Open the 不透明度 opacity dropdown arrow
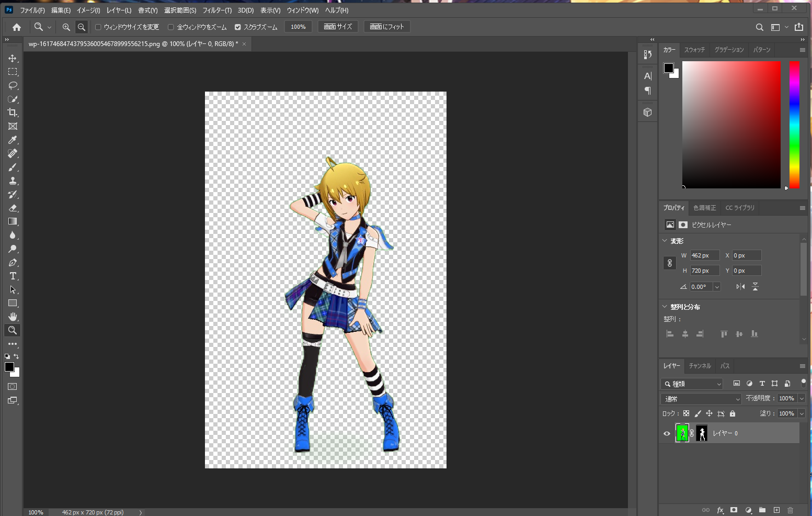The height and width of the screenshot is (516, 812). click(802, 399)
